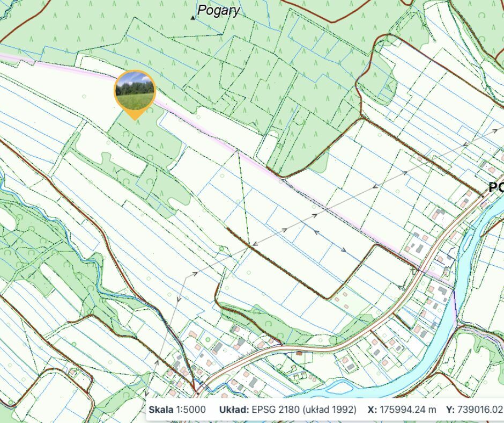Click the Układ label text
This screenshot has width=504, height=423.
click(234, 410)
